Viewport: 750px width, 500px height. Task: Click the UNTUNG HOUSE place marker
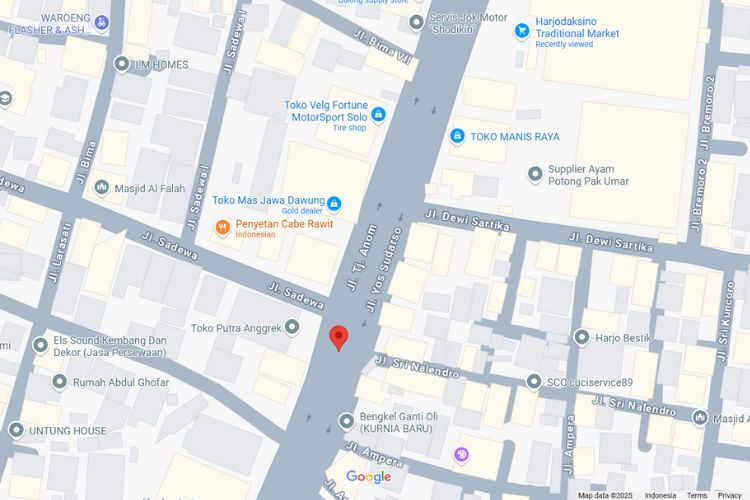[x=16, y=430]
